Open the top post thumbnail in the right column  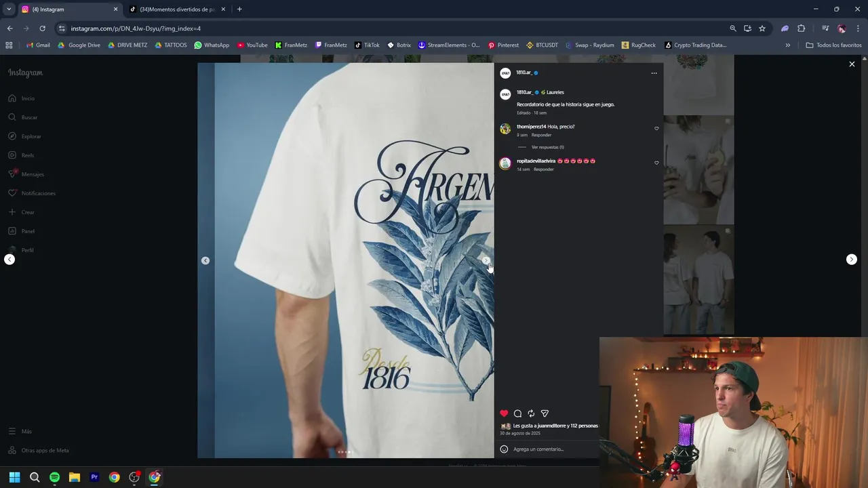tap(698, 85)
